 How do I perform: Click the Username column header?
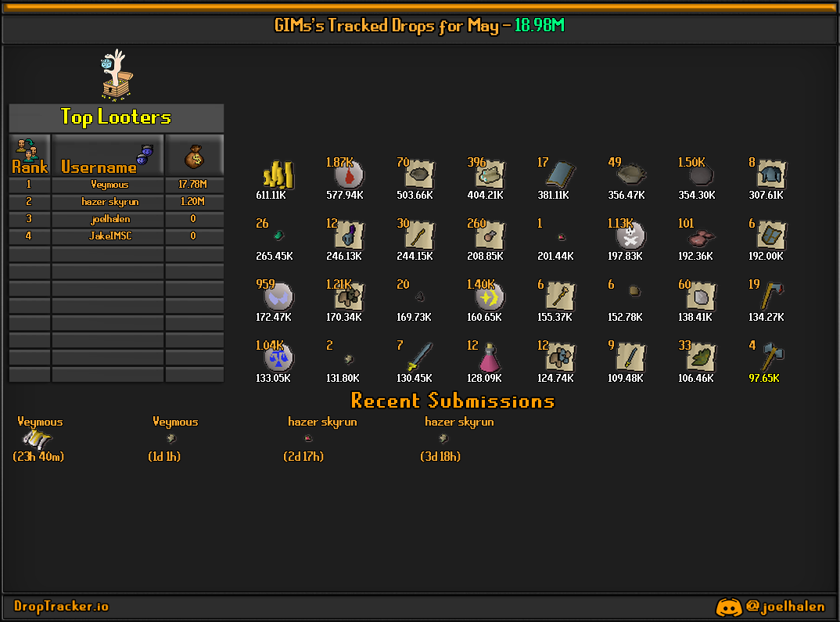(x=108, y=156)
